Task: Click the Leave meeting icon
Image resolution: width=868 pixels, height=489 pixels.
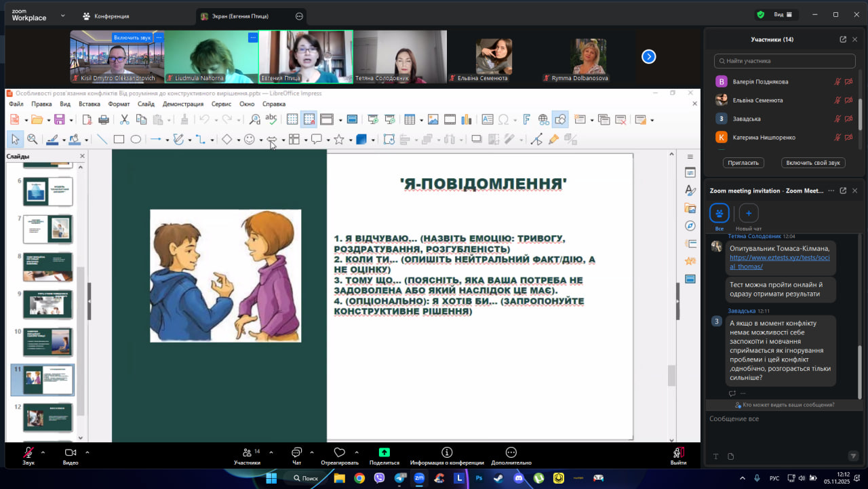Action: pos(678,453)
